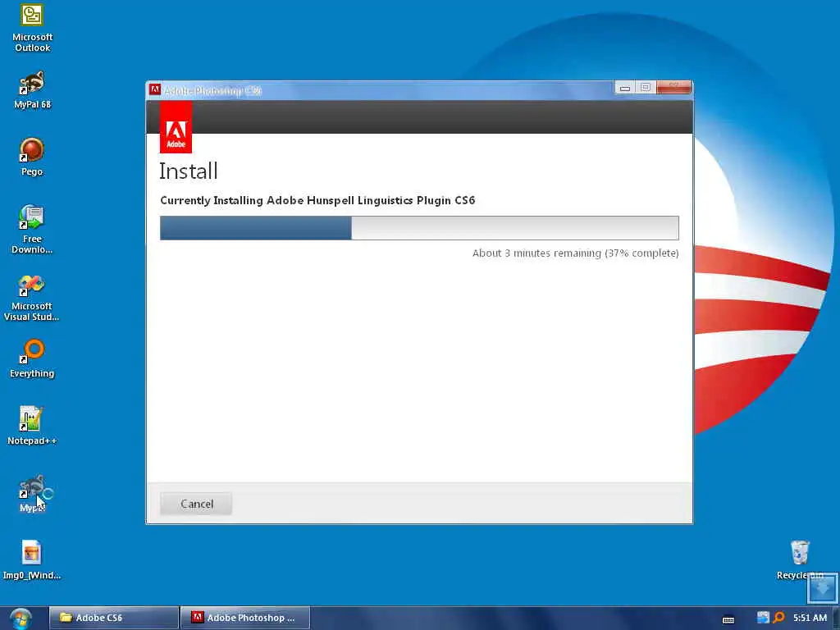
Task: Click the Img0_Wind... file on desktop
Action: click(32, 559)
